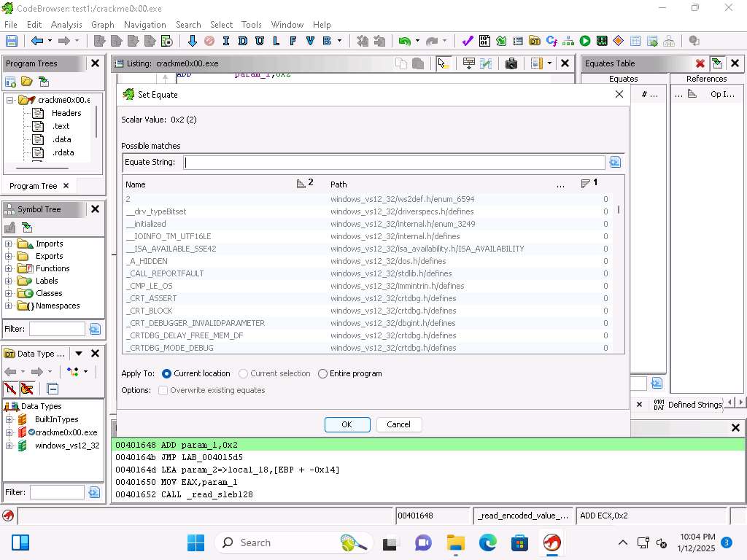Click the snapshot camera icon in Listing
747x560 pixels.
click(x=511, y=63)
